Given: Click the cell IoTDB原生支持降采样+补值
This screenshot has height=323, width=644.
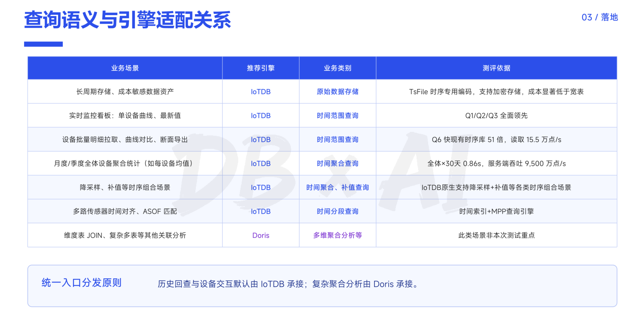Looking at the screenshot, I should tap(496, 187).
